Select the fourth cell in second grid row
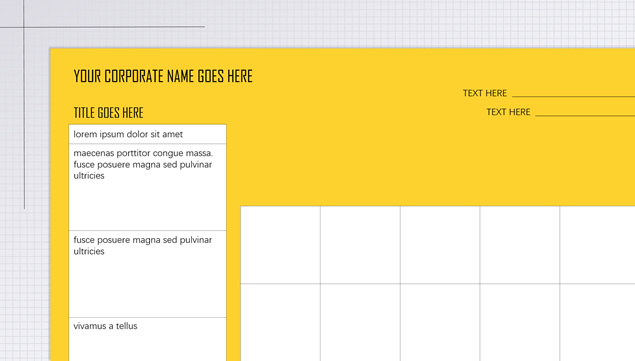Image resolution: width=635 pixels, height=361 pixels. click(520, 323)
